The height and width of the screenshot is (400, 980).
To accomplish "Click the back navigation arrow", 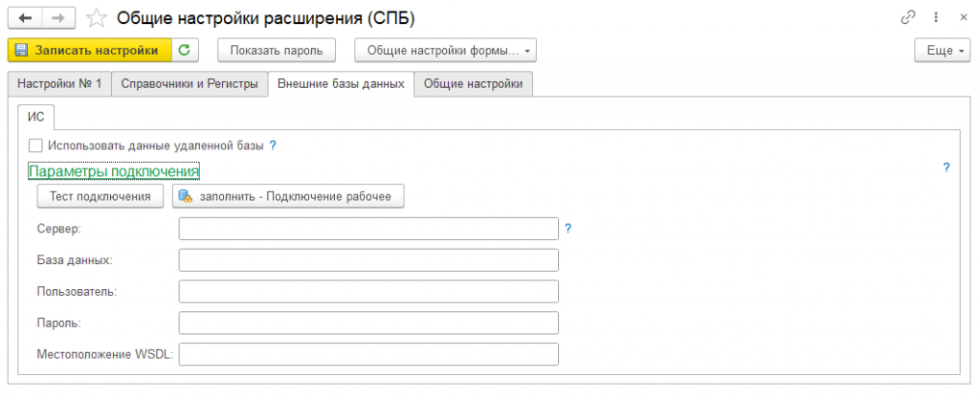I will click(24, 18).
